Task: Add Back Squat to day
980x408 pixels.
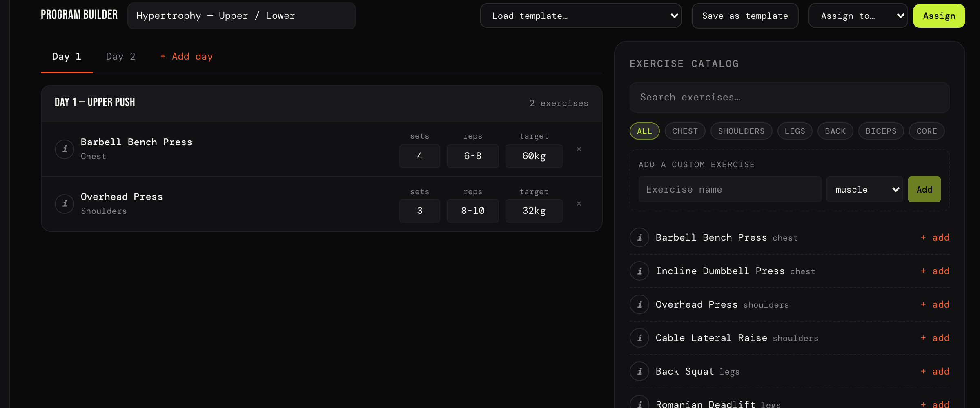Action: (x=935, y=371)
